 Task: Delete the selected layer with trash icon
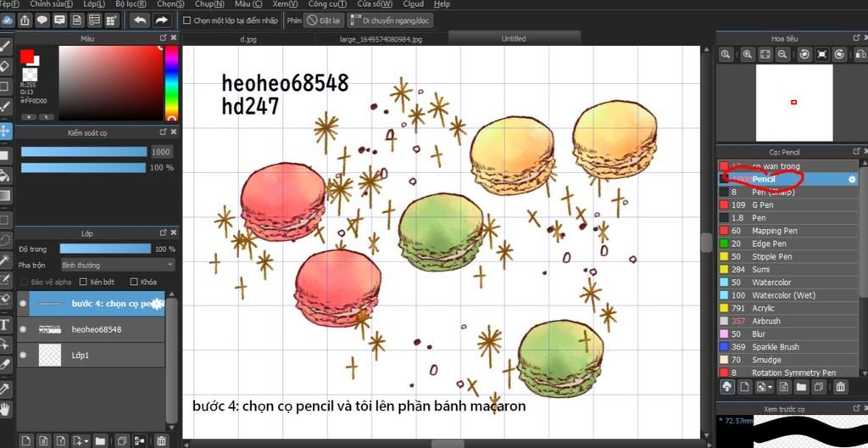coord(160,441)
